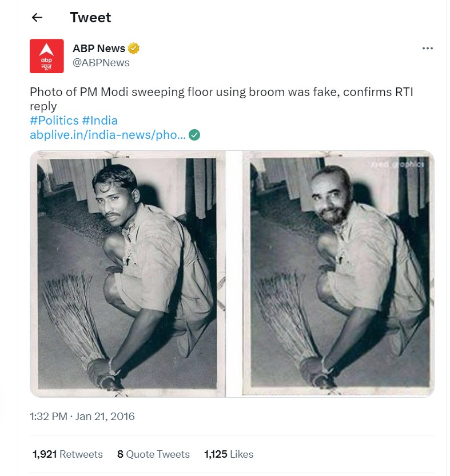View the 1,125 Likes list
The height and width of the screenshot is (476, 450).
[228, 454]
